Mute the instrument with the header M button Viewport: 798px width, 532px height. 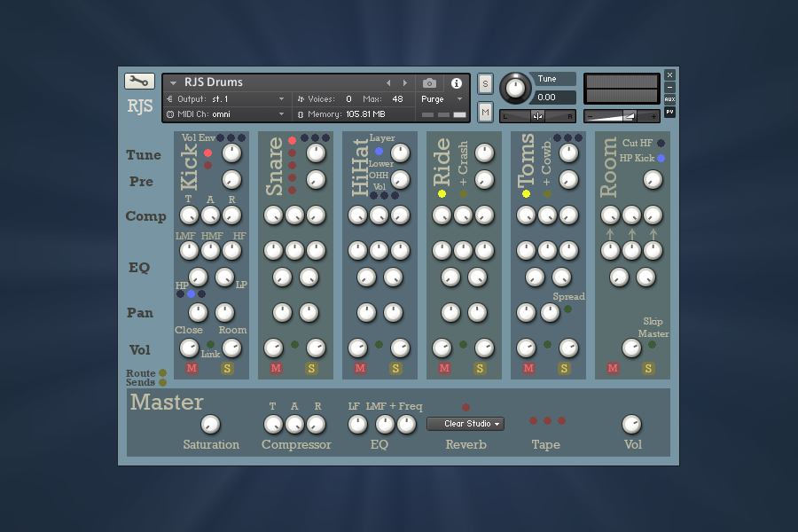point(485,112)
